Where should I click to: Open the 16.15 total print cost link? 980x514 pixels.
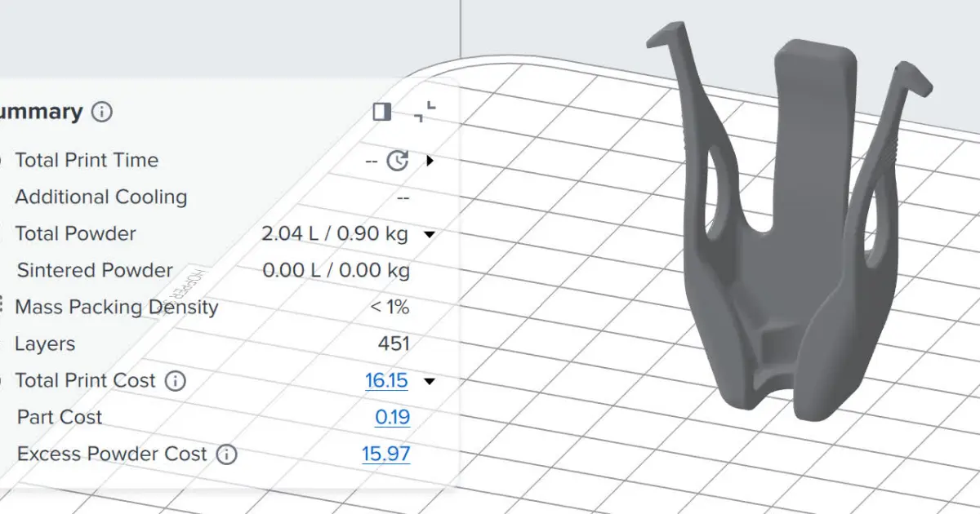pyautogui.click(x=387, y=381)
